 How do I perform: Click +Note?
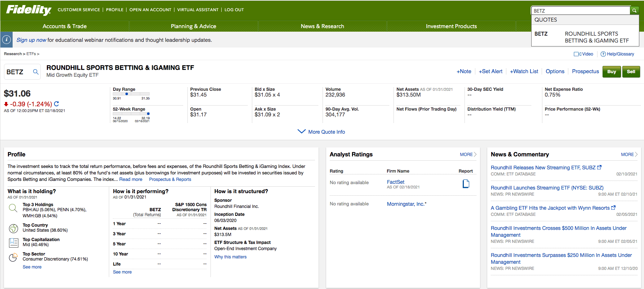tap(464, 71)
